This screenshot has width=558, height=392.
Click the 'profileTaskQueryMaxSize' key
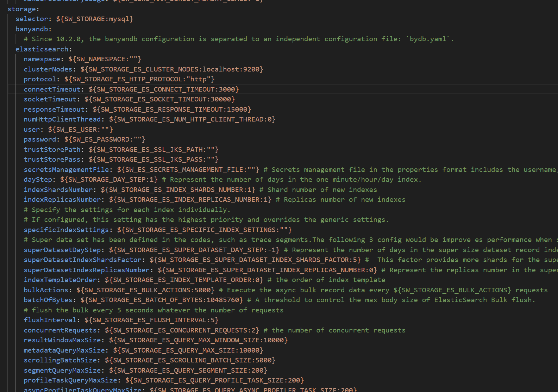pos(70,380)
